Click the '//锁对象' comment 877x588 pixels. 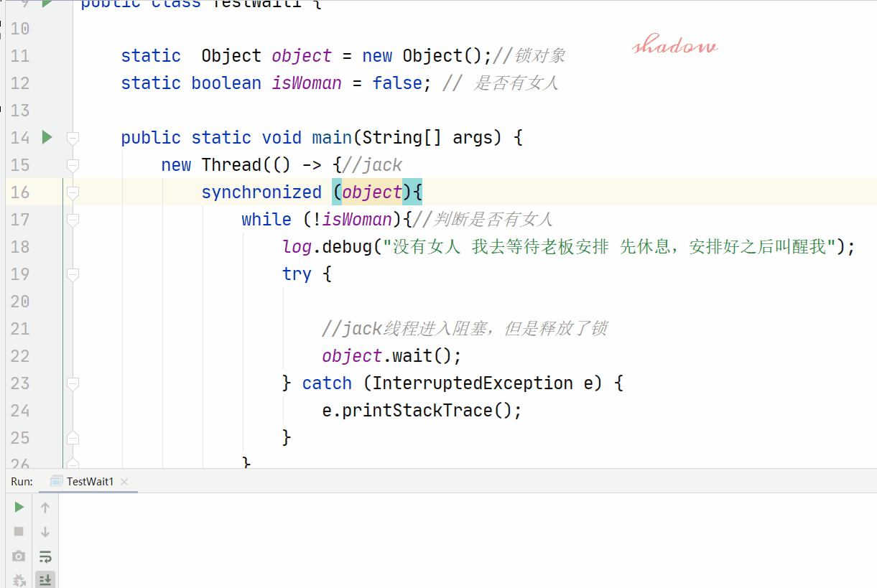530,56
